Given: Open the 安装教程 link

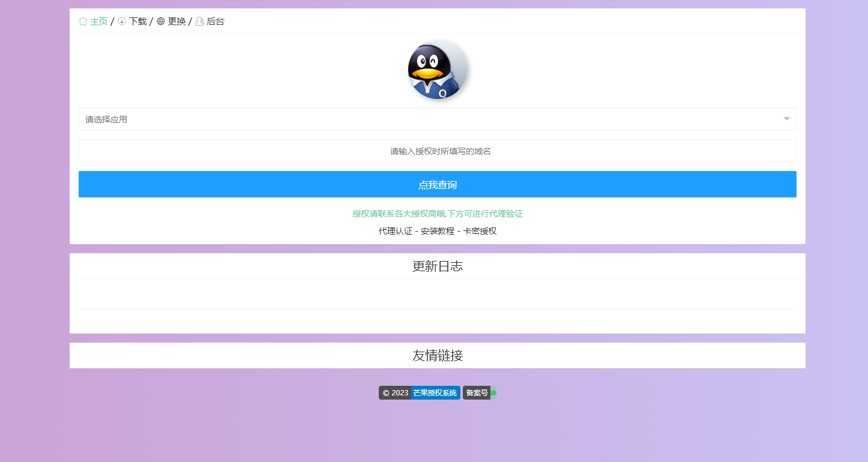Looking at the screenshot, I should tap(438, 231).
